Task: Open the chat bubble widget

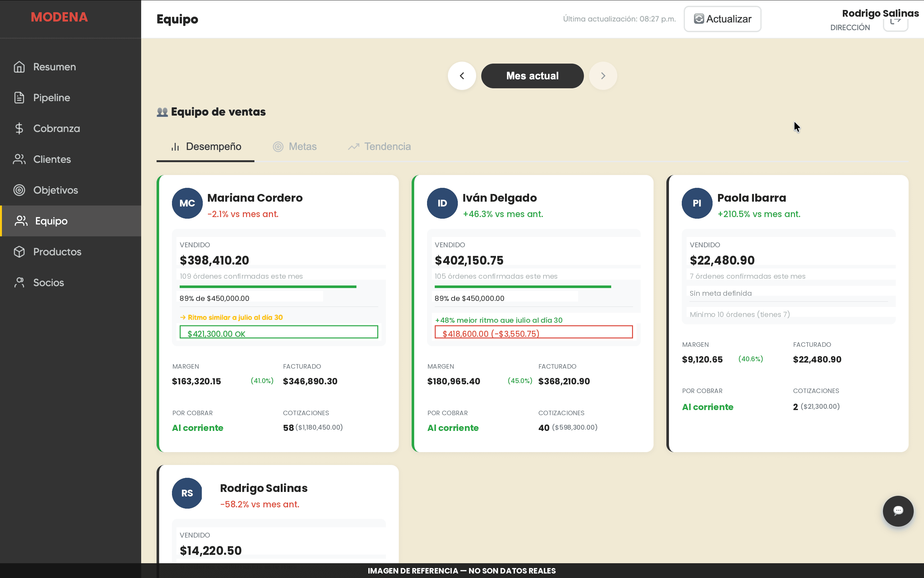Action: tap(898, 511)
